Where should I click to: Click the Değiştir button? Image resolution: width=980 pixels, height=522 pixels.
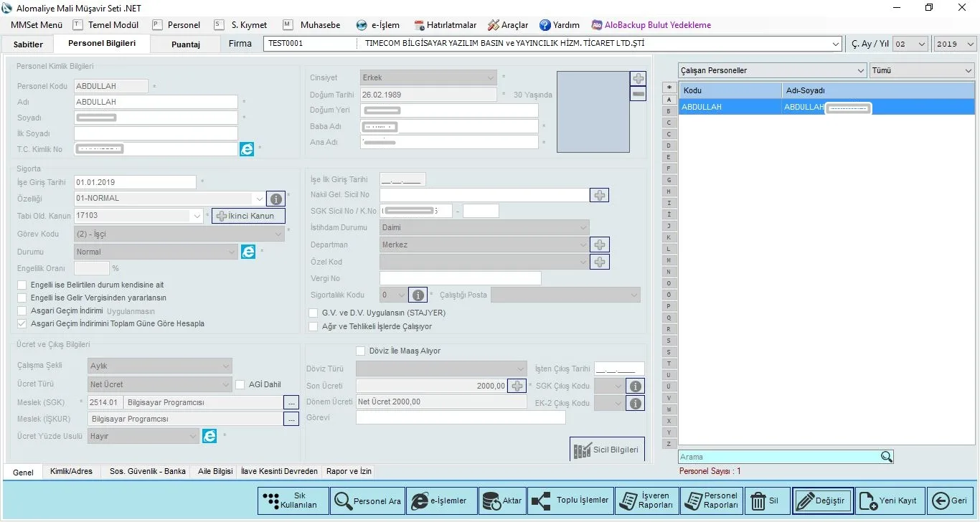(x=823, y=500)
